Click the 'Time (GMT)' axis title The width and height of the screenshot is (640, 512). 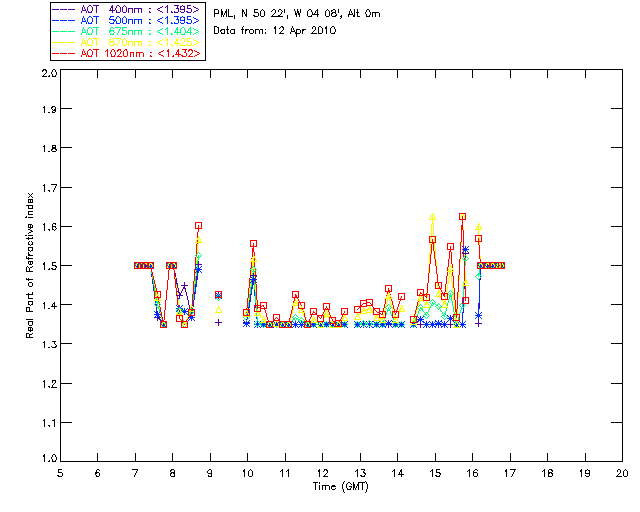pos(340,486)
